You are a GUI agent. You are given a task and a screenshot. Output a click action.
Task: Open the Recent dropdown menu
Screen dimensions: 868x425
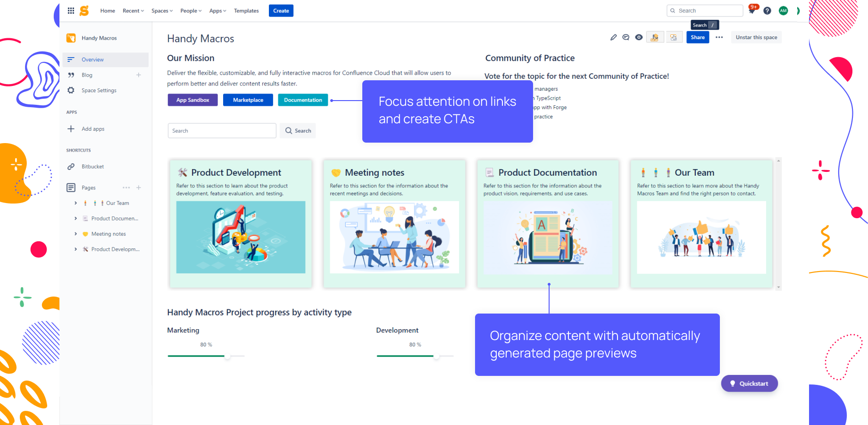[x=133, y=11]
